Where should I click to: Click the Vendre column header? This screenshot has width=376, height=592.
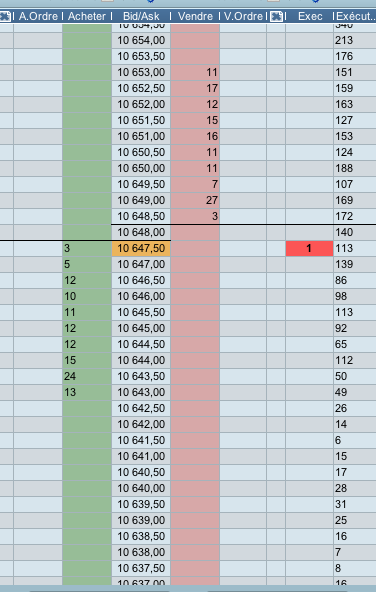(195, 16)
